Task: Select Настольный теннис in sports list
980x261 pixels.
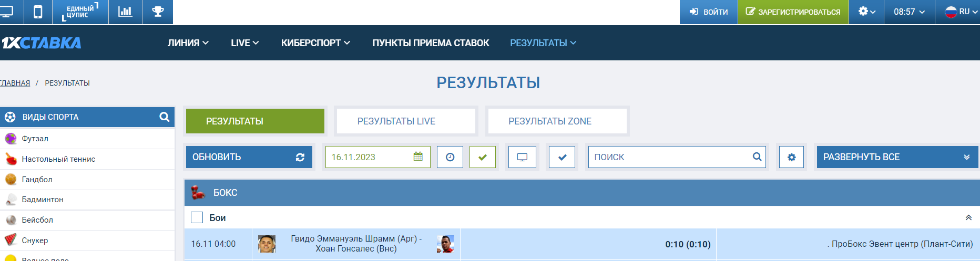Action: 87,159
